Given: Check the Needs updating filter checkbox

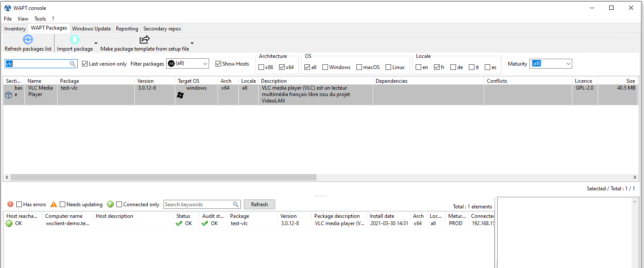Looking at the screenshot, I should tap(62, 205).
